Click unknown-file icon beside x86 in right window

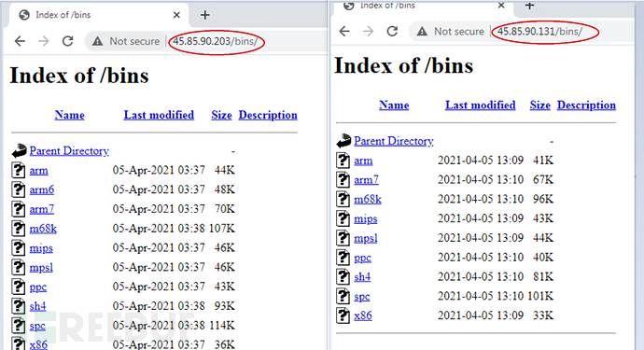click(x=343, y=315)
